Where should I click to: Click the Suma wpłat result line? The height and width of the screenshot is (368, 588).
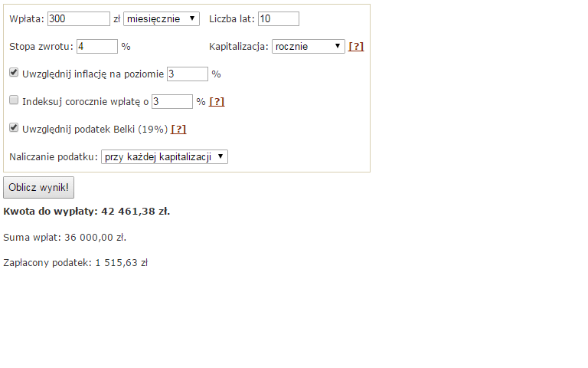64,237
